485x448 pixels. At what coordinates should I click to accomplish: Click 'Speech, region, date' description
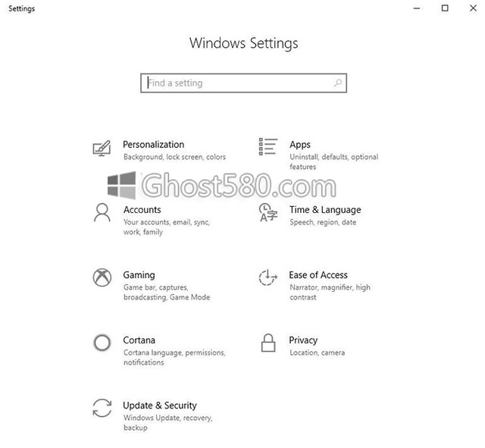point(323,222)
